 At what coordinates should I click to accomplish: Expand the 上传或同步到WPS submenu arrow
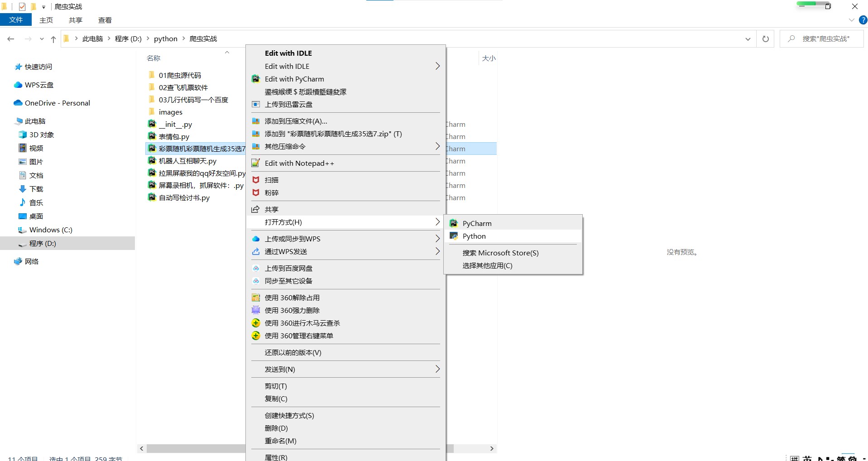437,239
